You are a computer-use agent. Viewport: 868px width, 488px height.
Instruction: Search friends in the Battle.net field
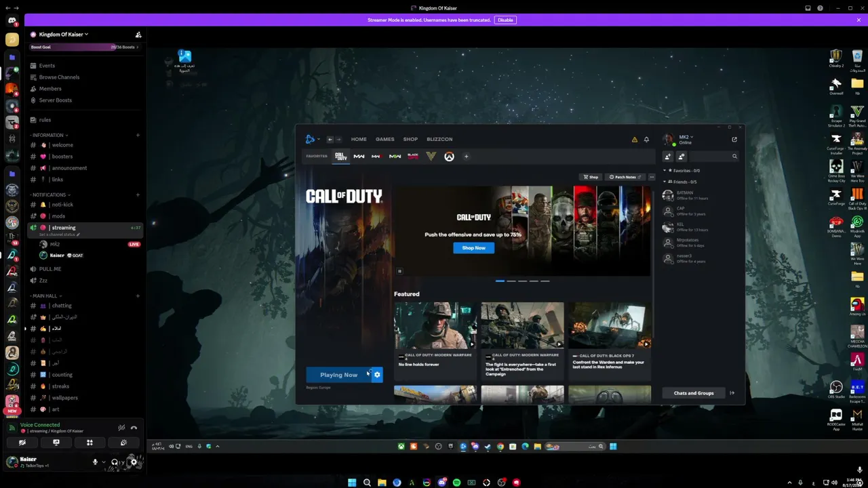pos(715,157)
